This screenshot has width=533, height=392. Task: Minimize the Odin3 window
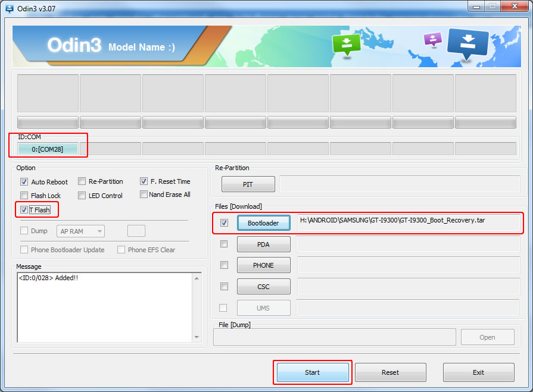pyautogui.click(x=476, y=7)
